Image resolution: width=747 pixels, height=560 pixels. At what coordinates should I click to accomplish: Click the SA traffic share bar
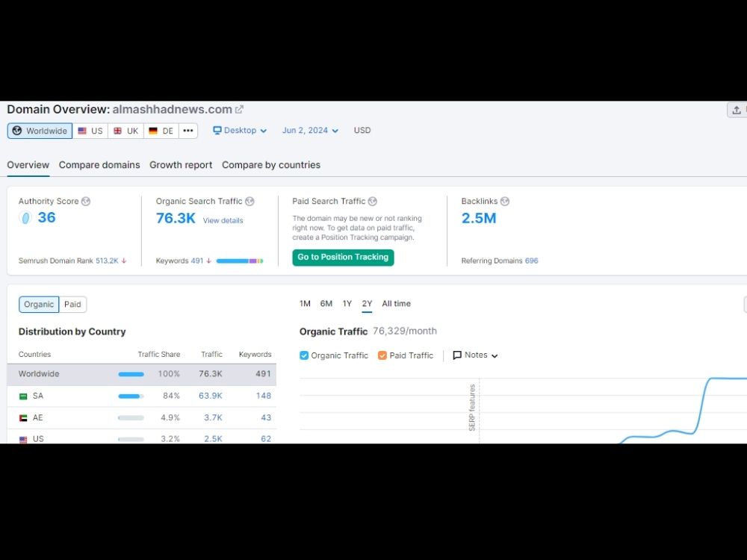tap(131, 396)
